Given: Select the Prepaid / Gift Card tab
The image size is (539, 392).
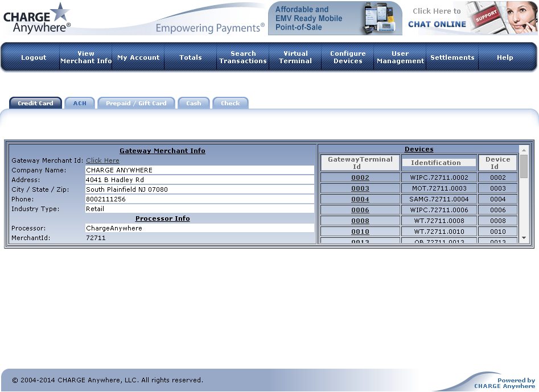Looking at the screenshot, I should pyautogui.click(x=136, y=103).
